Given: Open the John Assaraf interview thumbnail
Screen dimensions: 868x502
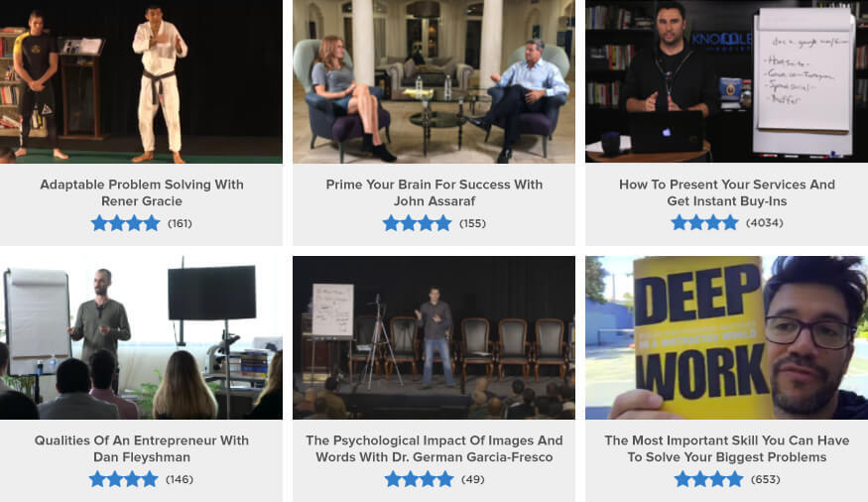Looking at the screenshot, I should click(434, 81).
